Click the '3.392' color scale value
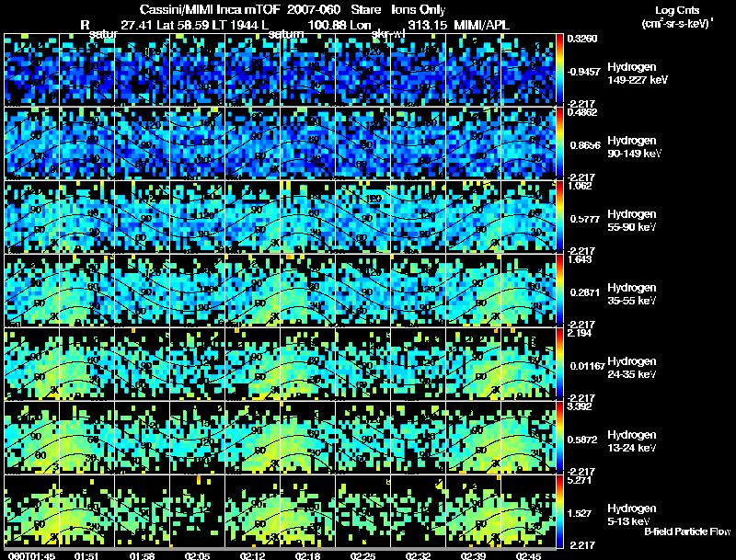736x560 pixels. [580, 406]
